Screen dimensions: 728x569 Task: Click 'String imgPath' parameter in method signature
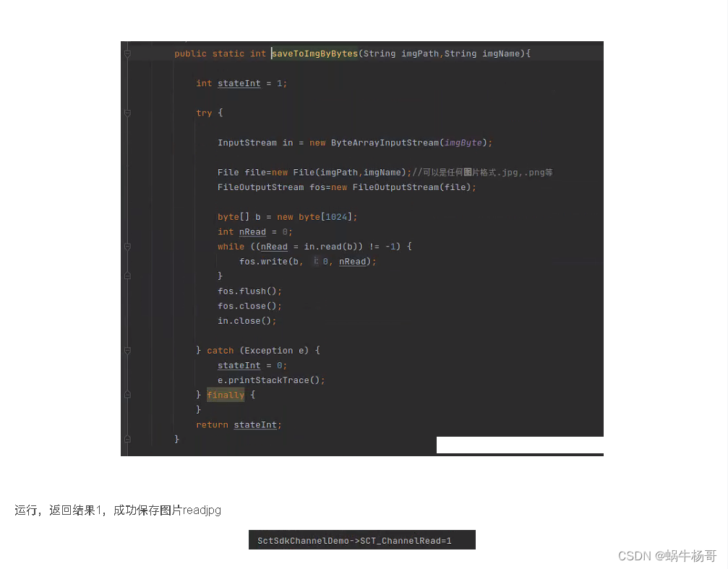point(401,54)
